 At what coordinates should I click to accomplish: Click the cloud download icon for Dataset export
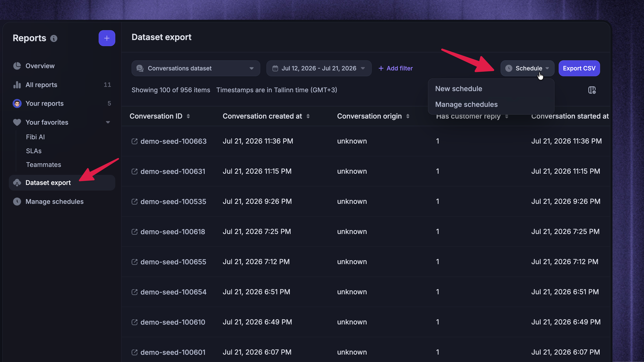click(17, 183)
